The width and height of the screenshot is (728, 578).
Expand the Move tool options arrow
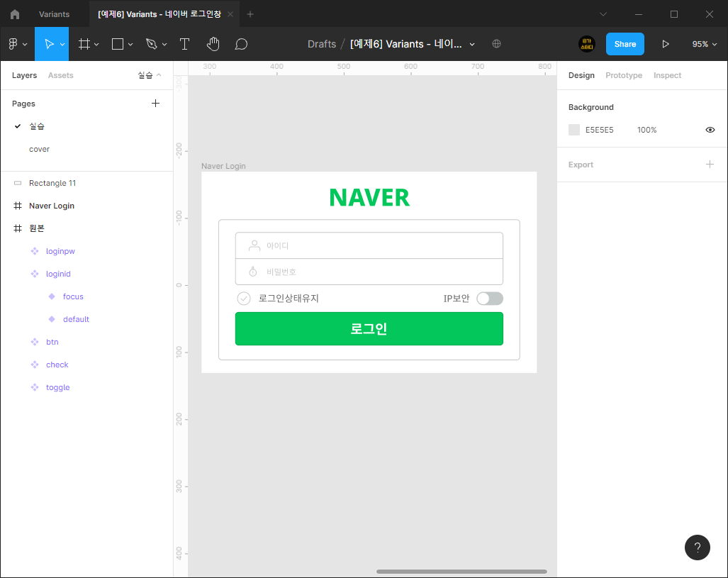coord(62,44)
